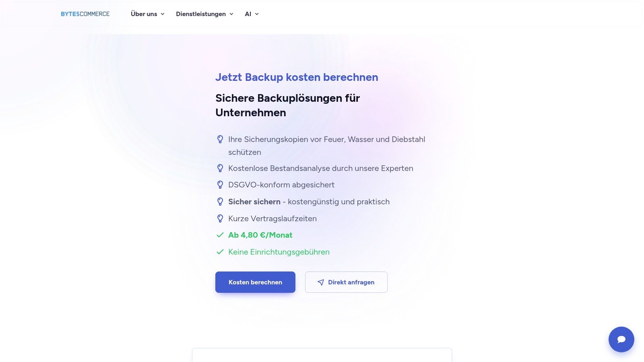
Task: Click the text Kurze Vertragslaufzeiten
Action: coord(272,219)
